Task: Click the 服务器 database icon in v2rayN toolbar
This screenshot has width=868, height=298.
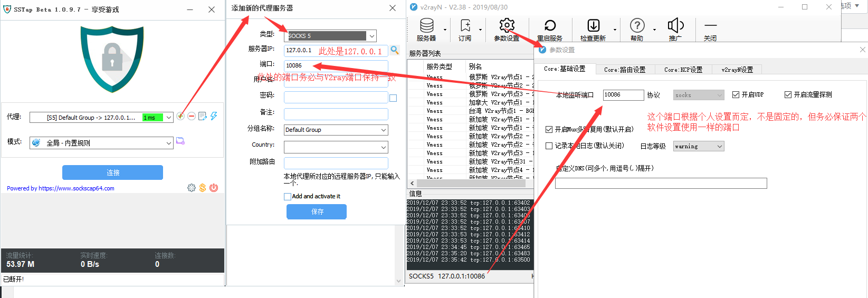Action: tap(427, 25)
